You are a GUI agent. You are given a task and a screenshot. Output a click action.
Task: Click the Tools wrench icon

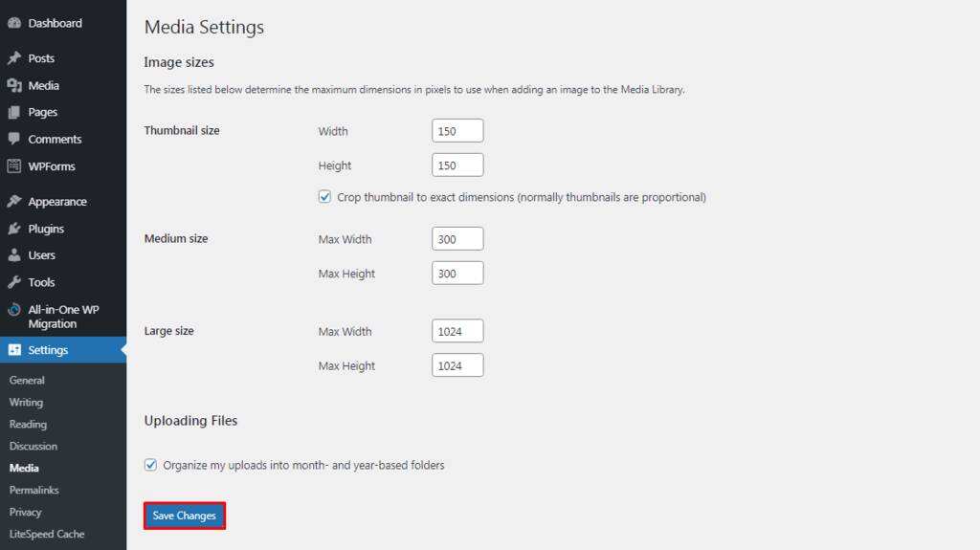pos(14,282)
